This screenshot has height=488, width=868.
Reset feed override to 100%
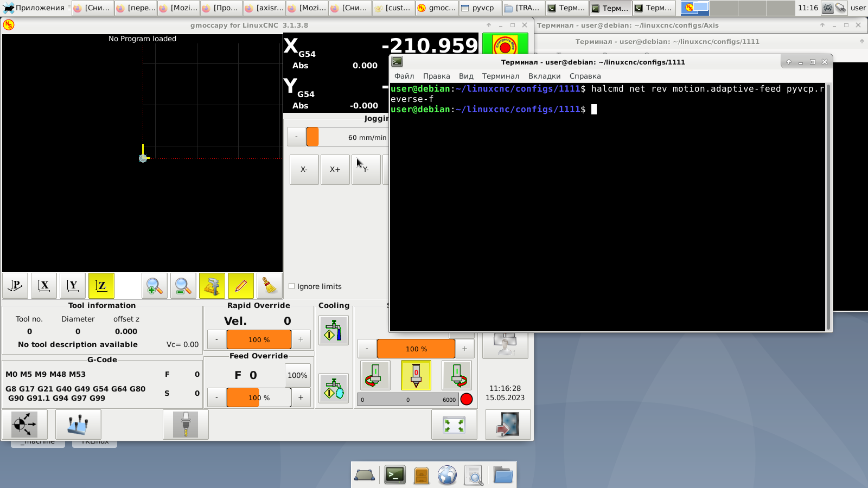tap(297, 375)
